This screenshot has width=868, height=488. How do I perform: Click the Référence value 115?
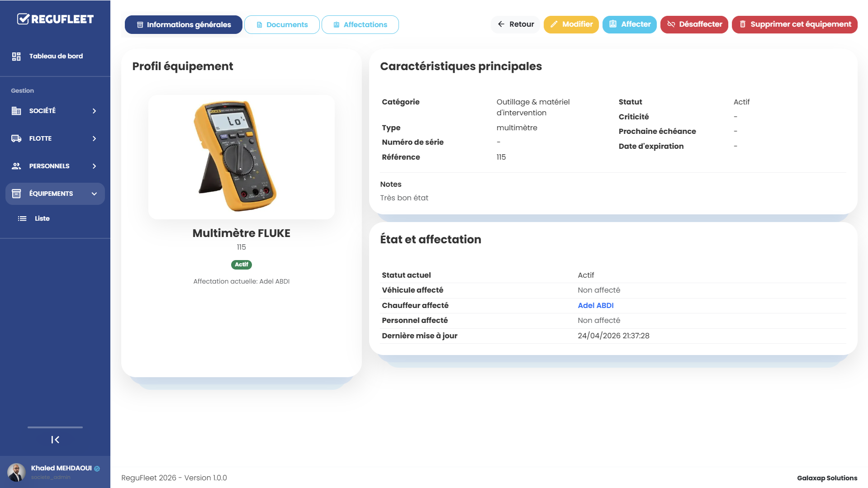click(x=501, y=157)
